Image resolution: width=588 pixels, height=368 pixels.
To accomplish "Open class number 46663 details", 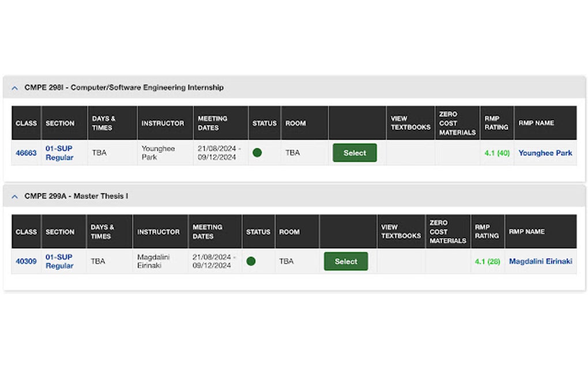I will tap(25, 153).
